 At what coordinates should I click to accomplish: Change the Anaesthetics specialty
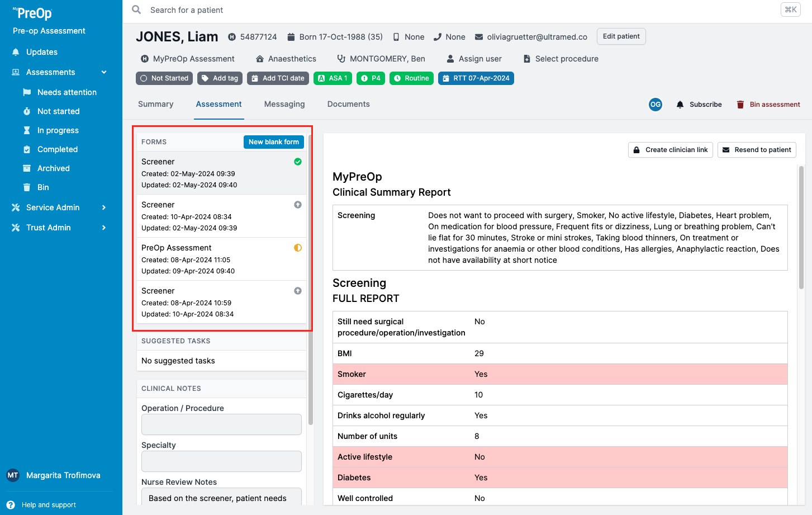pyautogui.click(x=286, y=59)
